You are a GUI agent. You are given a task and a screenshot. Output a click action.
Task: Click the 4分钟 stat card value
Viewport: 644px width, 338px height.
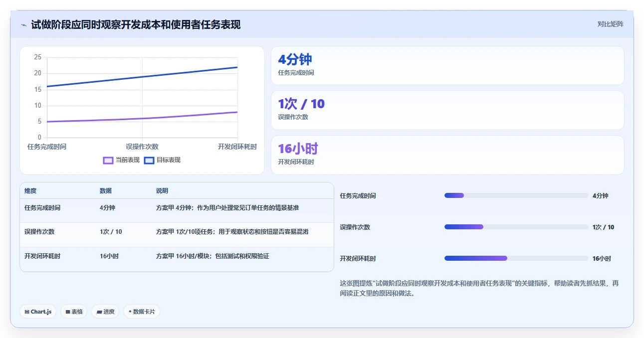coord(295,59)
